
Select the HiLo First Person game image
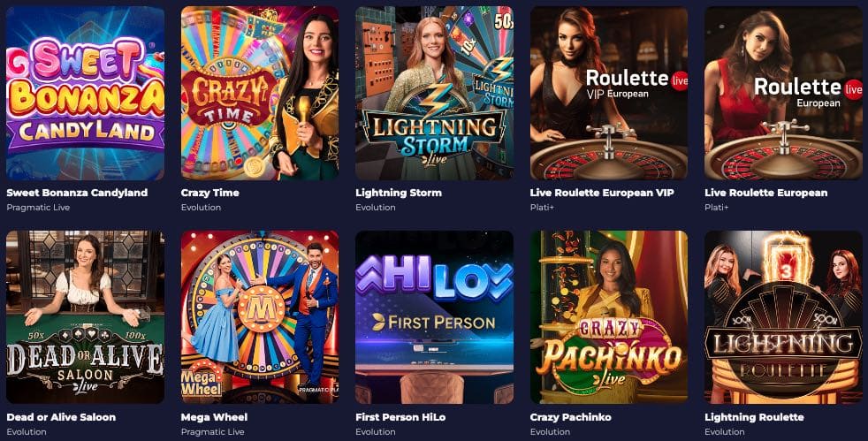click(x=435, y=317)
